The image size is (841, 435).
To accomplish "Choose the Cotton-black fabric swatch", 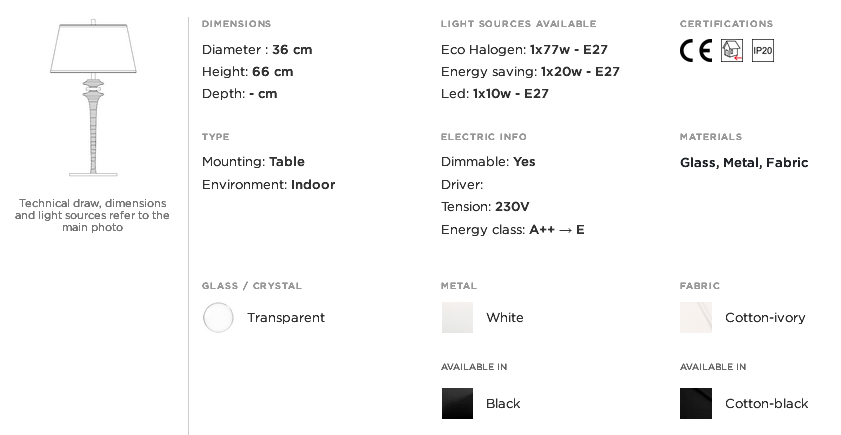I will click(x=696, y=403).
